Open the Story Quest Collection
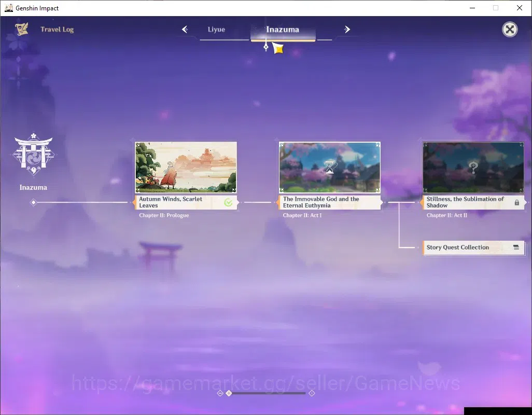This screenshot has height=415, width=532. (x=473, y=247)
